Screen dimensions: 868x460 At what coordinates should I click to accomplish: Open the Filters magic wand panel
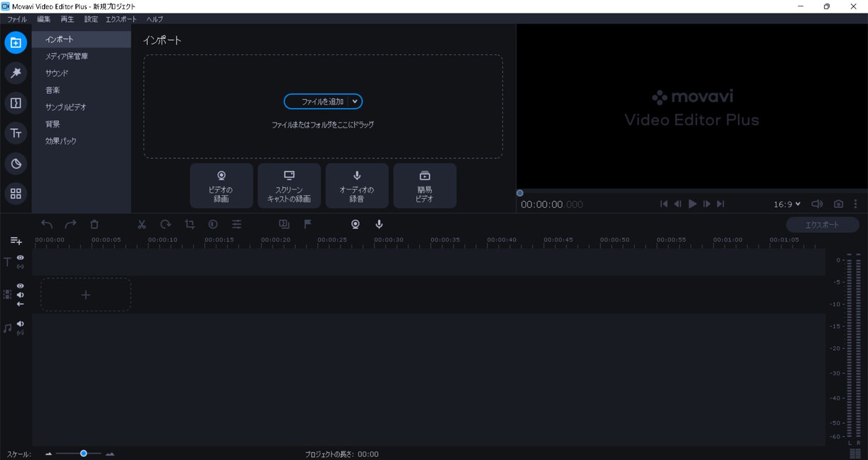coord(16,73)
